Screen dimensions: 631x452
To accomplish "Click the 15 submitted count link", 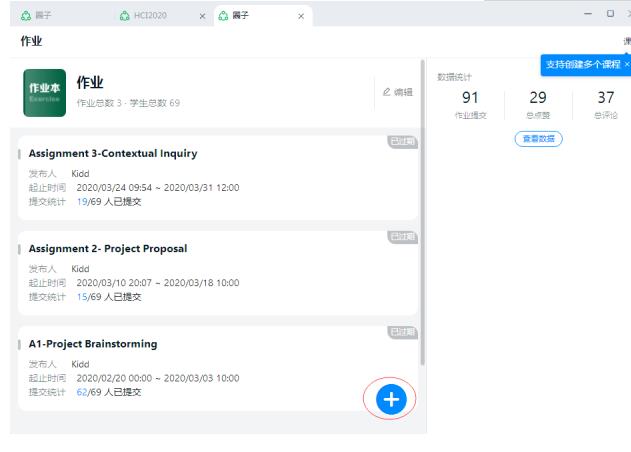I will click(82, 296).
